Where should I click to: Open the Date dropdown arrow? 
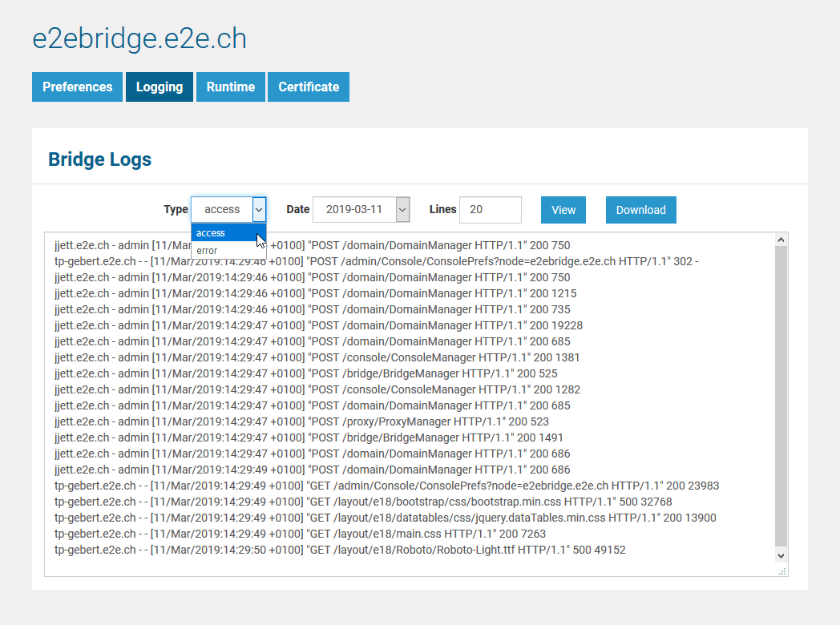click(403, 209)
